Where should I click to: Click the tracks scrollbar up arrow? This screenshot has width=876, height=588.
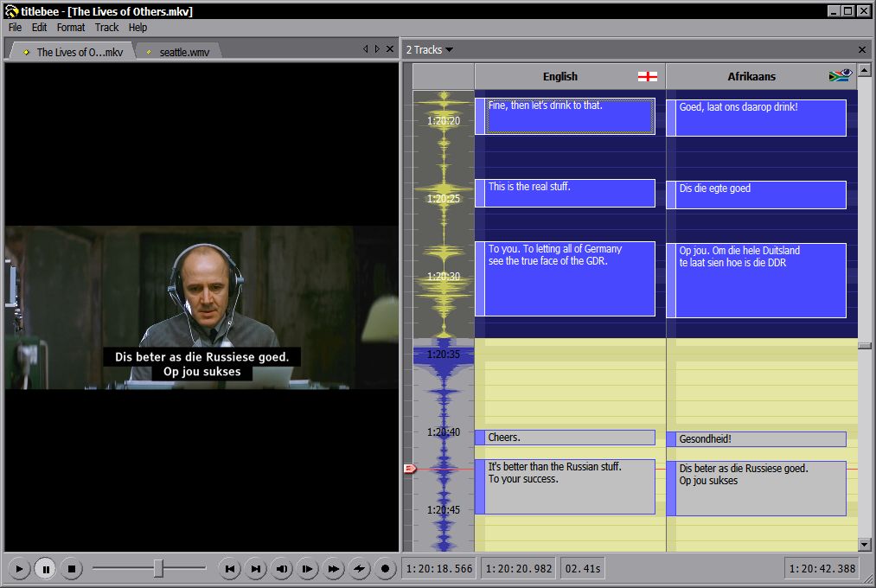864,70
